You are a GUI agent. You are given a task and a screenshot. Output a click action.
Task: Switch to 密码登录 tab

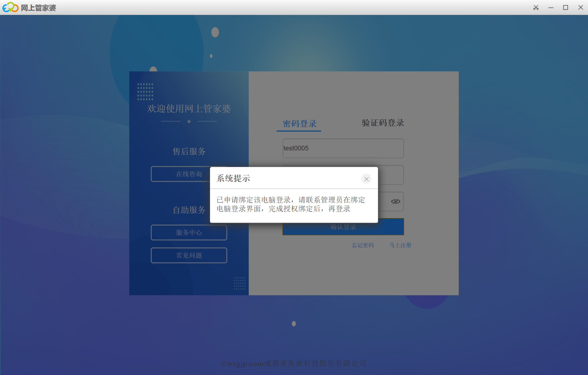[299, 123]
